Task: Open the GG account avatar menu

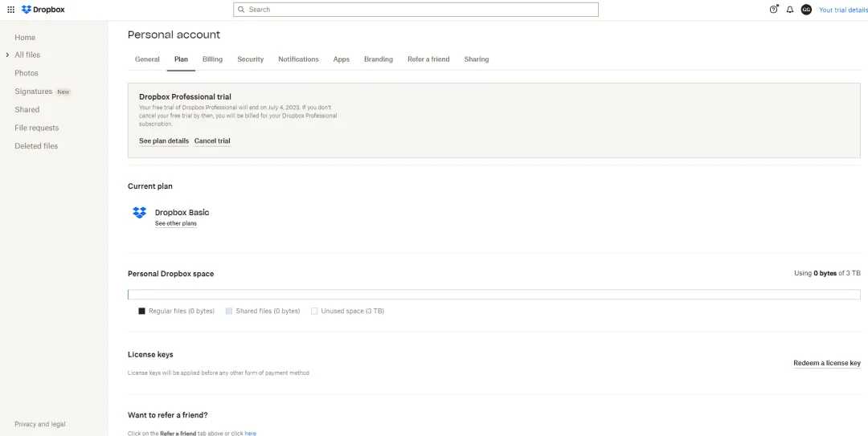Action: 807,10
